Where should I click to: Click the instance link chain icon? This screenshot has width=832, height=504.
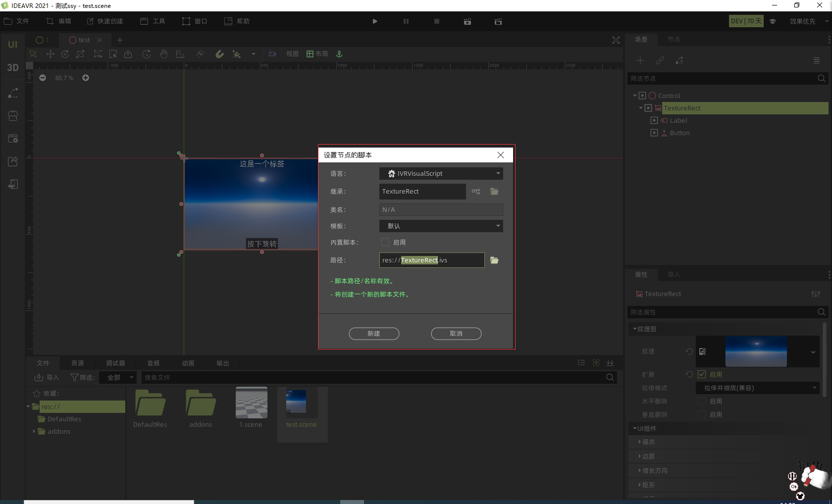(x=660, y=60)
